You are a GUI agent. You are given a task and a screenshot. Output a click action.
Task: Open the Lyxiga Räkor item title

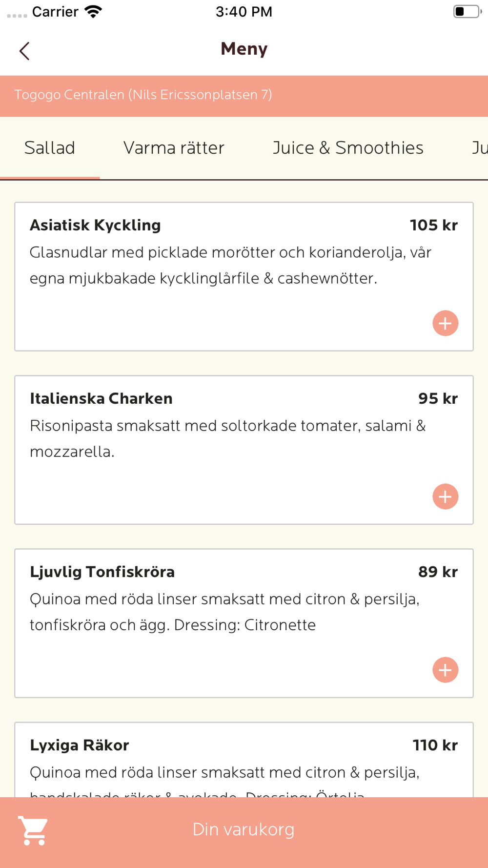80,745
